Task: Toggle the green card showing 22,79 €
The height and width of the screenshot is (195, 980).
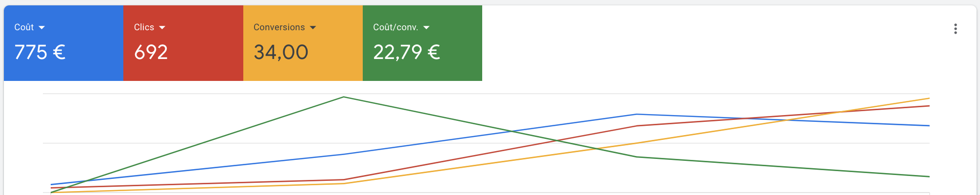Action: coord(422,43)
